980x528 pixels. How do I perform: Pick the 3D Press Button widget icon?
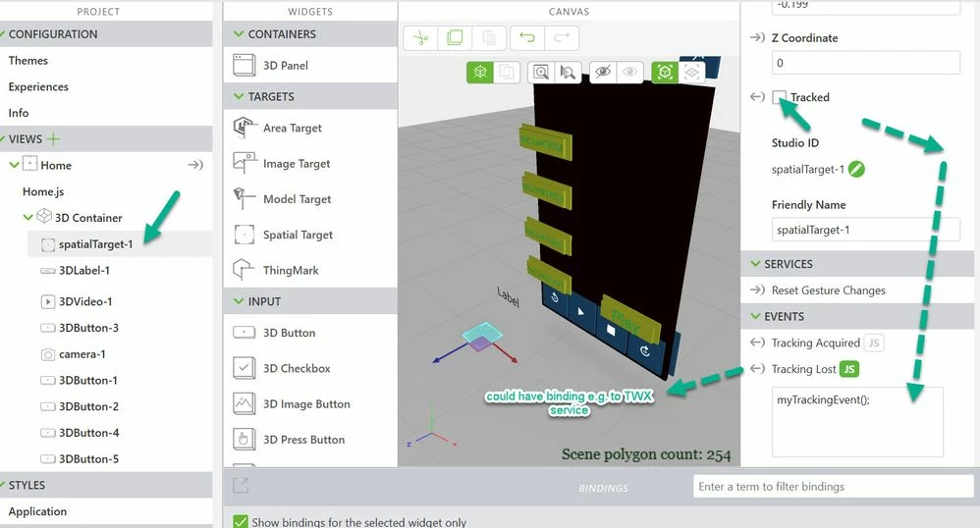pyautogui.click(x=244, y=440)
